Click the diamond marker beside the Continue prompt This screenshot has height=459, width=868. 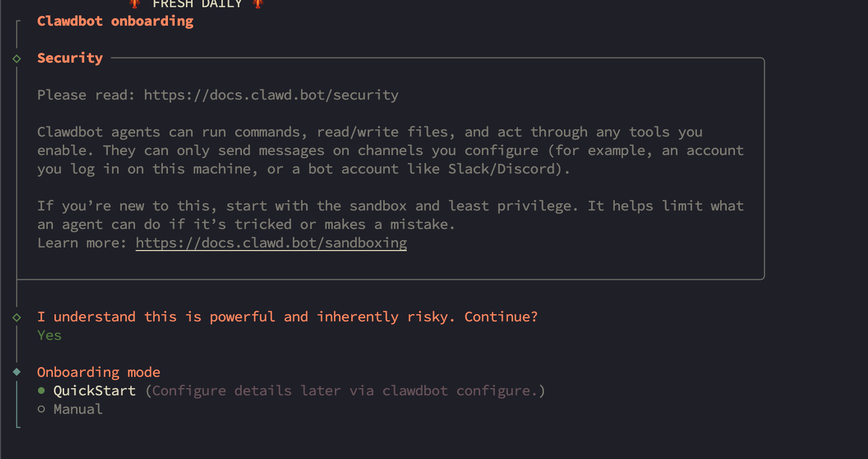(x=17, y=317)
